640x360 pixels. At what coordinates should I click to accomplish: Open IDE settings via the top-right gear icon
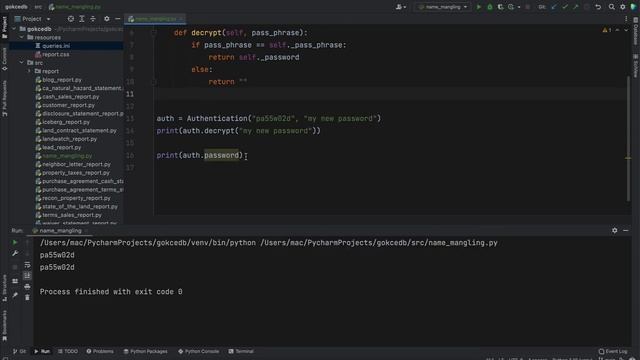622,7
